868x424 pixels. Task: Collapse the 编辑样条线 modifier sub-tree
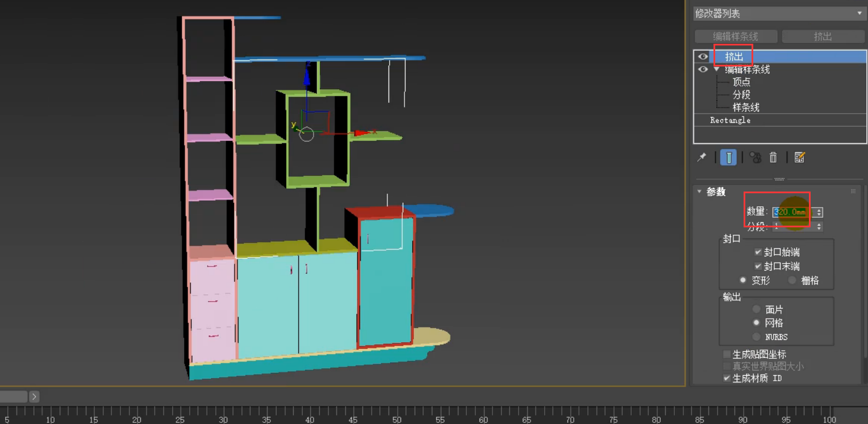717,69
